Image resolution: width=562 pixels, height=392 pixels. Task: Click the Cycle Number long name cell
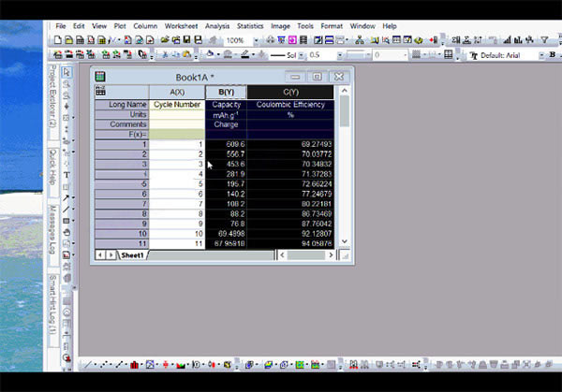pyautogui.click(x=177, y=105)
